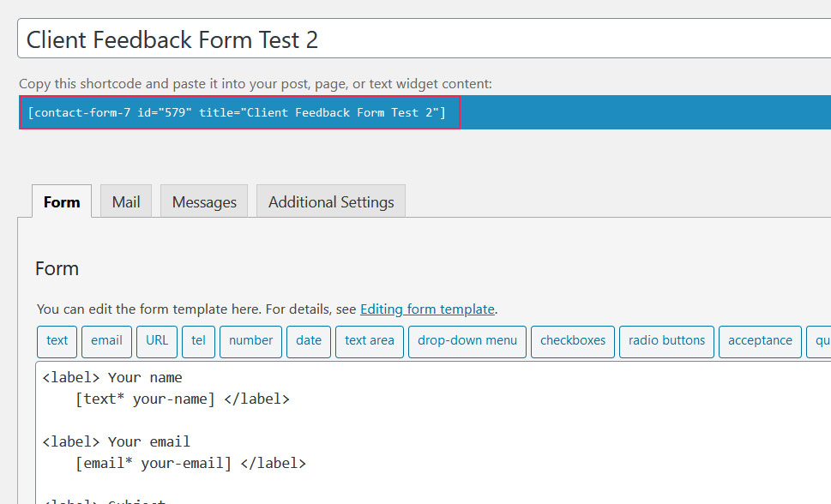Insert a text area tag
The width and height of the screenshot is (831, 504).
369,341
